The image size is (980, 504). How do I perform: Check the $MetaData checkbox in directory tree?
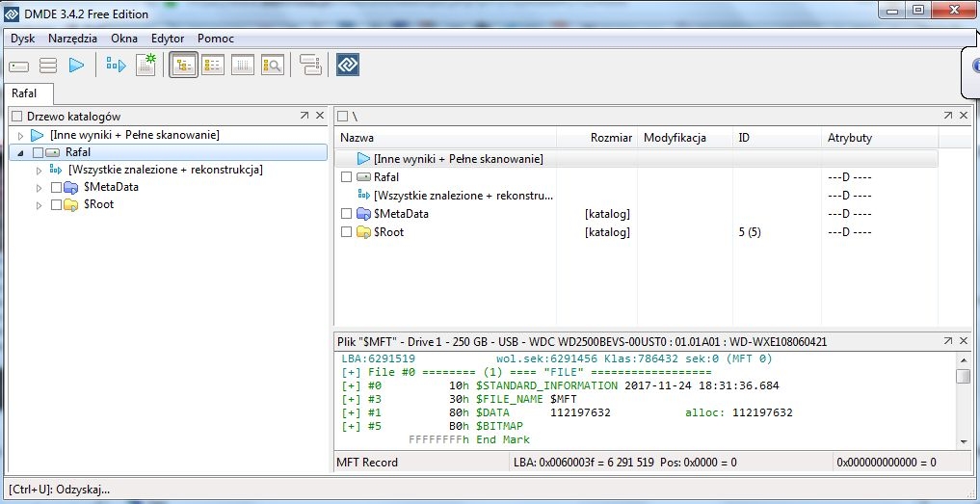click(56, 187)
